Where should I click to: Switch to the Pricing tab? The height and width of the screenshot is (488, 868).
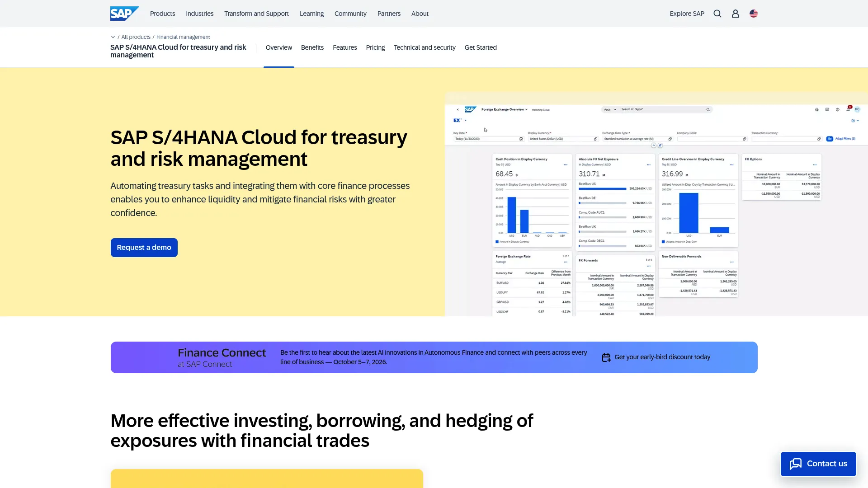tap(375, 47)
